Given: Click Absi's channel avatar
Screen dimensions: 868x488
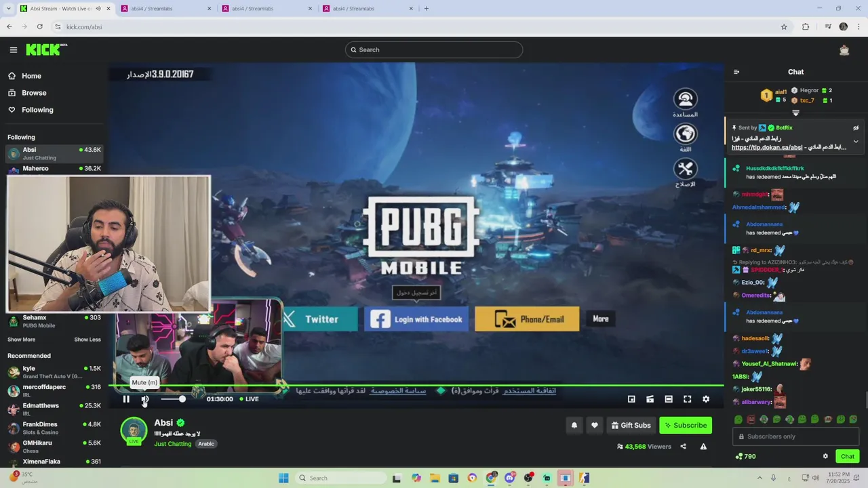Looking at the screenshot, I should pyautogui.click(x=134, y=430).
